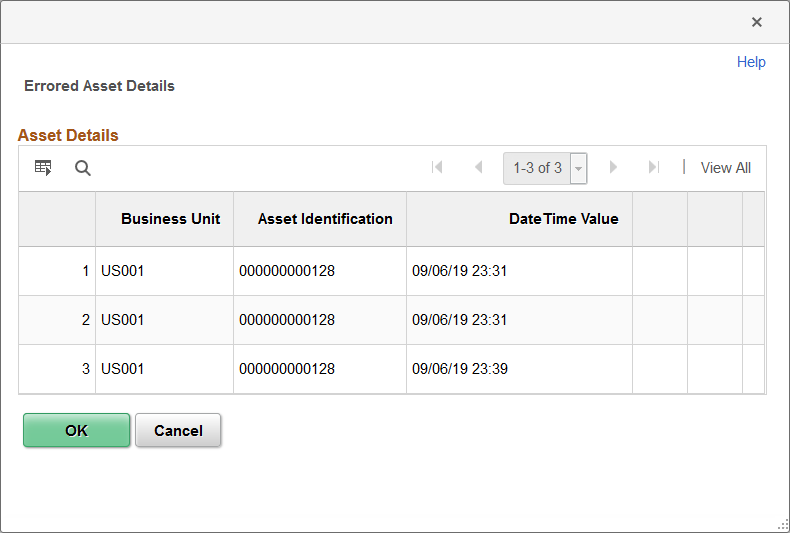Click row 2 asset ID 000000000128

[320, 320]
